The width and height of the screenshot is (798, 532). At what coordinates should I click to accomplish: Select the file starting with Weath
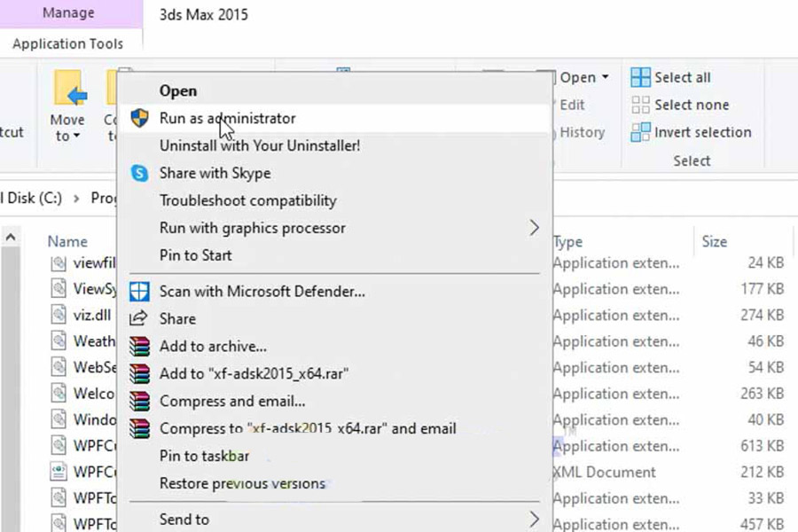pos(95,341)
